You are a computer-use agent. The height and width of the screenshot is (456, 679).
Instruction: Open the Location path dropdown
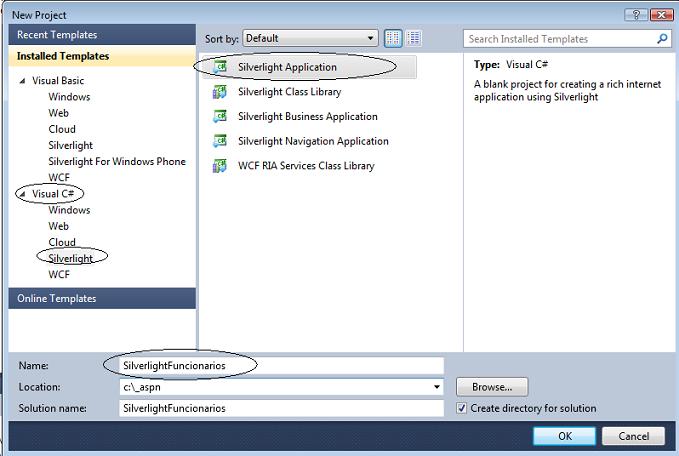click(x=437, y=387)
